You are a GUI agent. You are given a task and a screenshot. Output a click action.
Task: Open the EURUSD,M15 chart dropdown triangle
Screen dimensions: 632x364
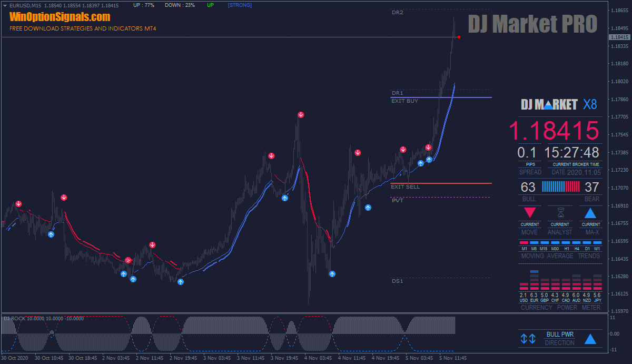click(5, 5)
